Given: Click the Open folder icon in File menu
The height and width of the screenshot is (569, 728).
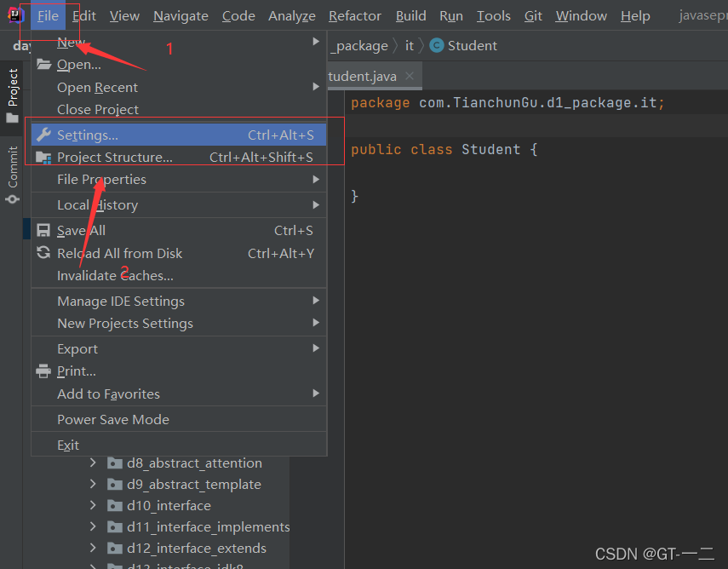Looking at the screenshot, I should coord(43,64).
